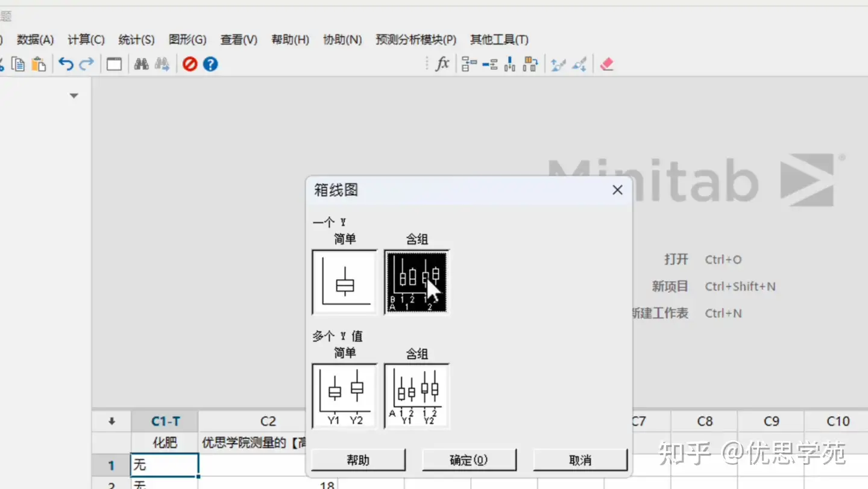Select the multiple-Y simple boxplot thumbnail
The width and height of the screenshot is (868, 489).
pyautogui.click(x=344, y=396)
